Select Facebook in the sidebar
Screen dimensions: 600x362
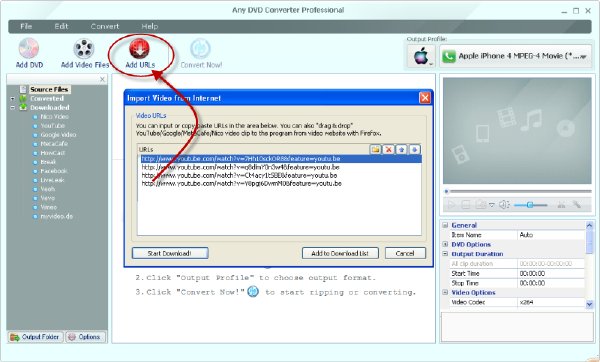54,171
